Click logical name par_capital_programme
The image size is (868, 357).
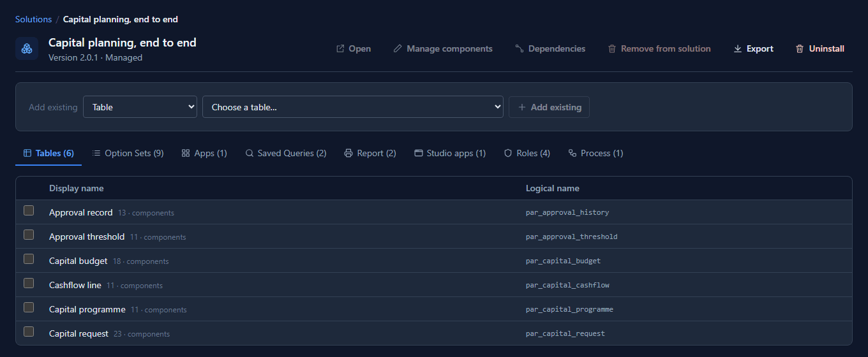[569, 309]
